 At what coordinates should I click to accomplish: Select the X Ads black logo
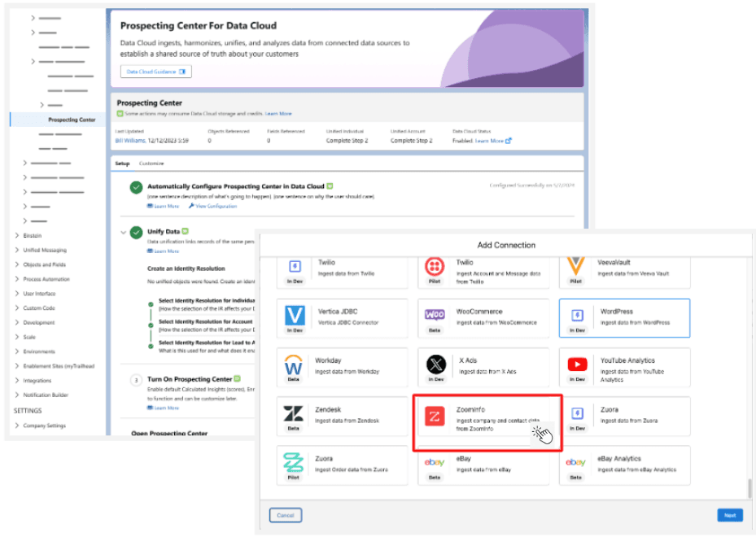click(x=436, y=365)
